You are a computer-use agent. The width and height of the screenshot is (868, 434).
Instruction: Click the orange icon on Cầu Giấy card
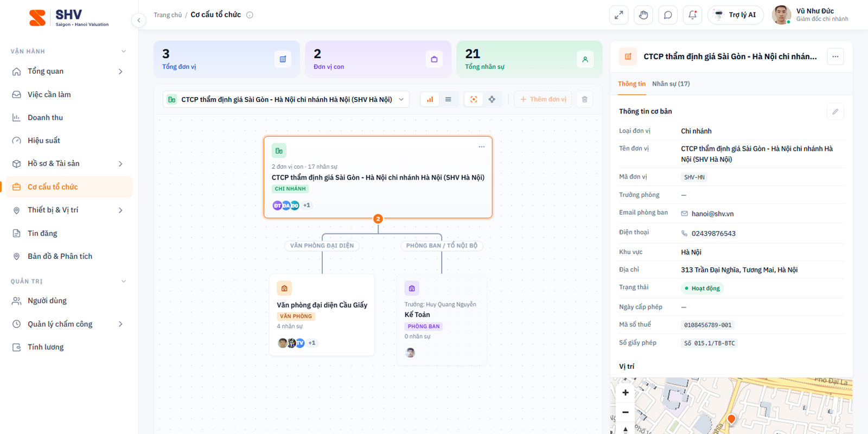coord(284,288)
